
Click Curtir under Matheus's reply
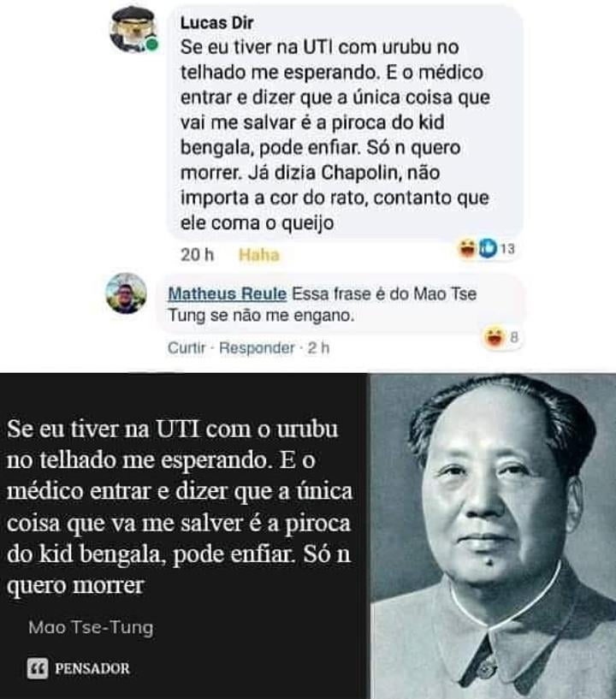tap(187, 347)
